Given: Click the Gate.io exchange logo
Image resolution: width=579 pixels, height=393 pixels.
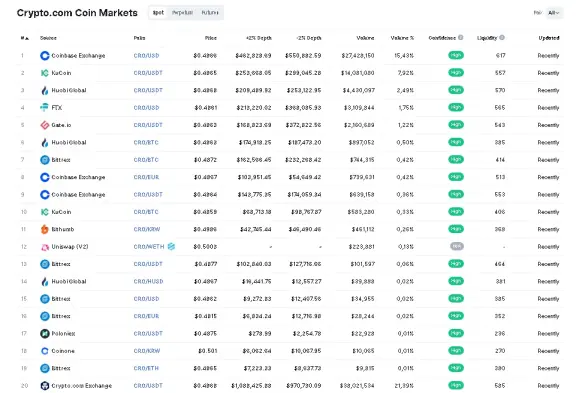Looking at the screenshot, I should click(45, 125).
